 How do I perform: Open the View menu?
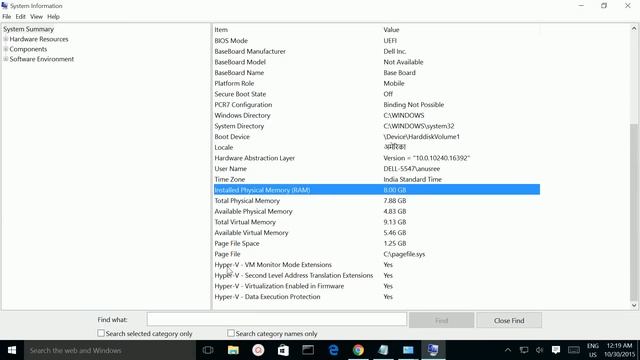(x=36, y=17)
